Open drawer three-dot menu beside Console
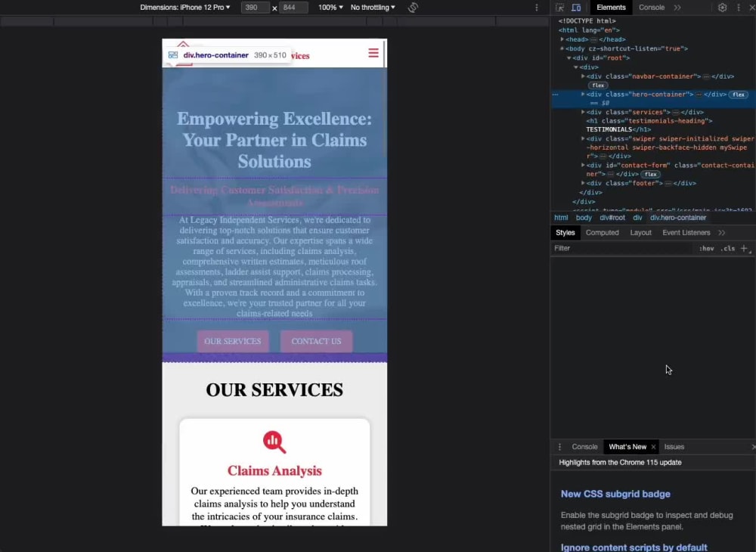The height and width of the screenshot is (552, 756). (x=559, y=447)
